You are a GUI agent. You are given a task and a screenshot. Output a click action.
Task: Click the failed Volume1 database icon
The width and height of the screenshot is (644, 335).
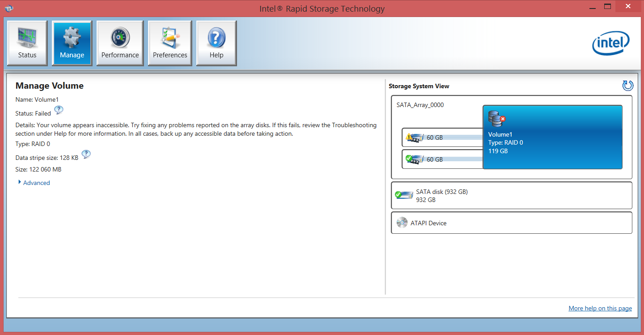pyautogui.click(x=496, y=119)
